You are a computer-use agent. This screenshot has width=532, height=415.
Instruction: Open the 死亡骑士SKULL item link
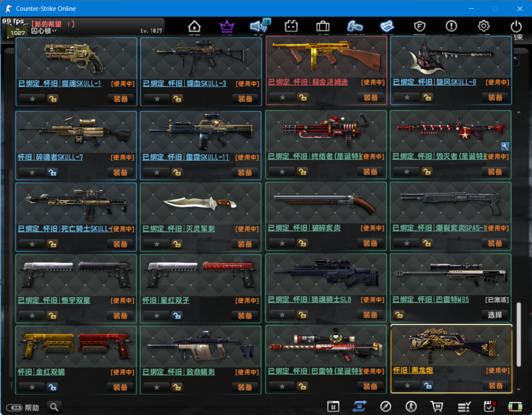point(65,229)
